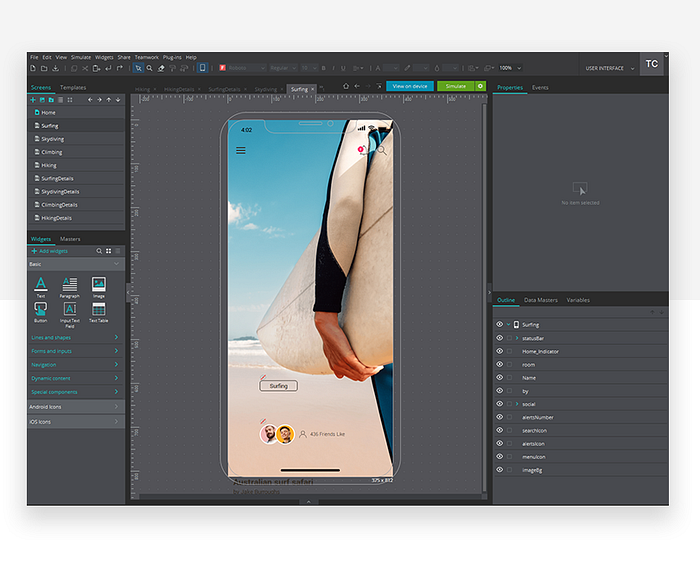Image resolution: width=700 pixels, height=562 pixels.
Task: Expand the iOS Icons library
Action: [75, 421]
